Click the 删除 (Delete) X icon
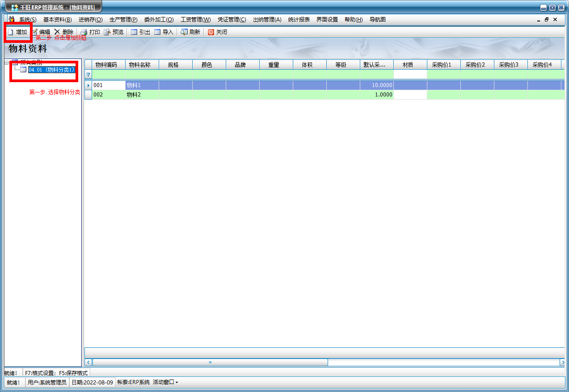This screenshot has width=569, height=392. (x=57, y=32)
